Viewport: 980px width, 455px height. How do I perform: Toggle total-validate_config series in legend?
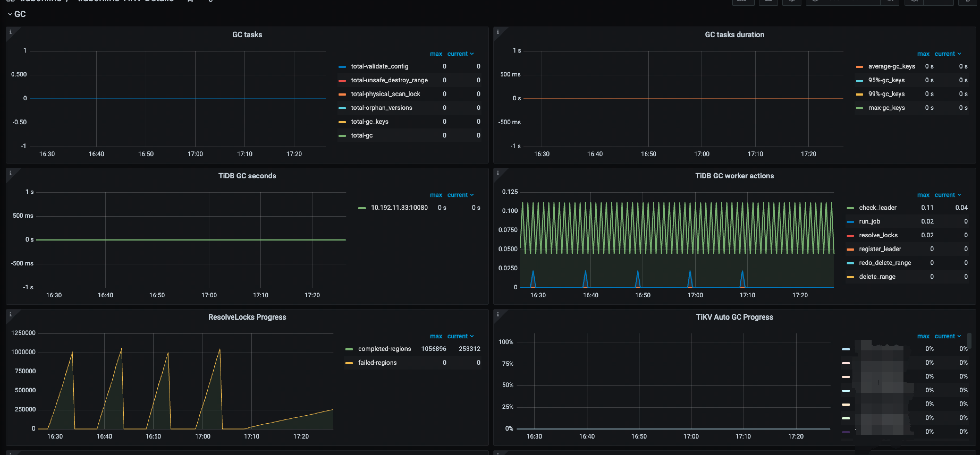379,66
